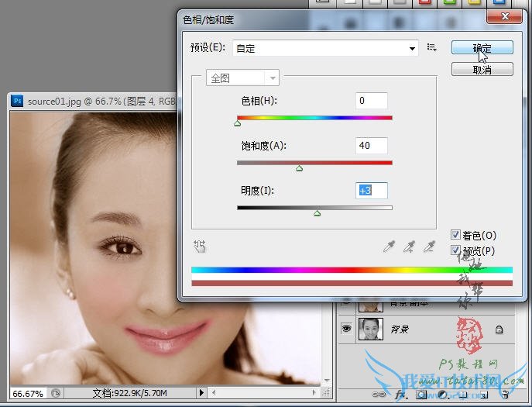Select the subtract-from-sample eyedropper

tap(429, 247)
